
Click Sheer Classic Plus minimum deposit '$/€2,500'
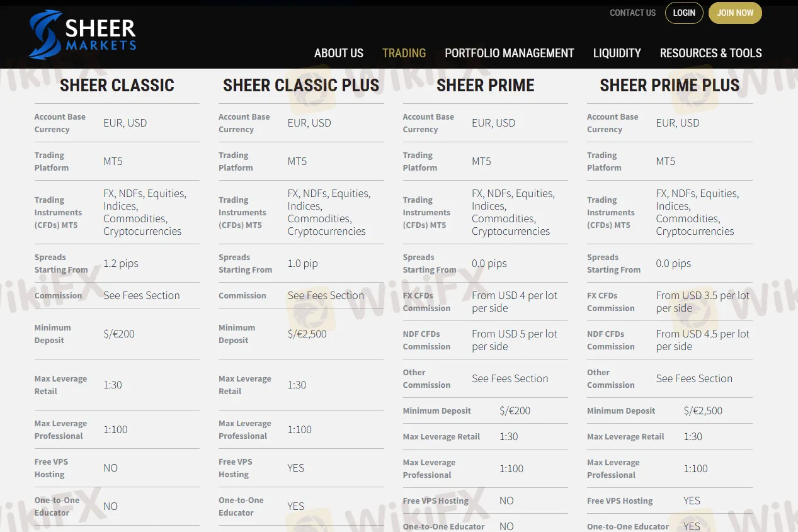(x=307, y=334)
